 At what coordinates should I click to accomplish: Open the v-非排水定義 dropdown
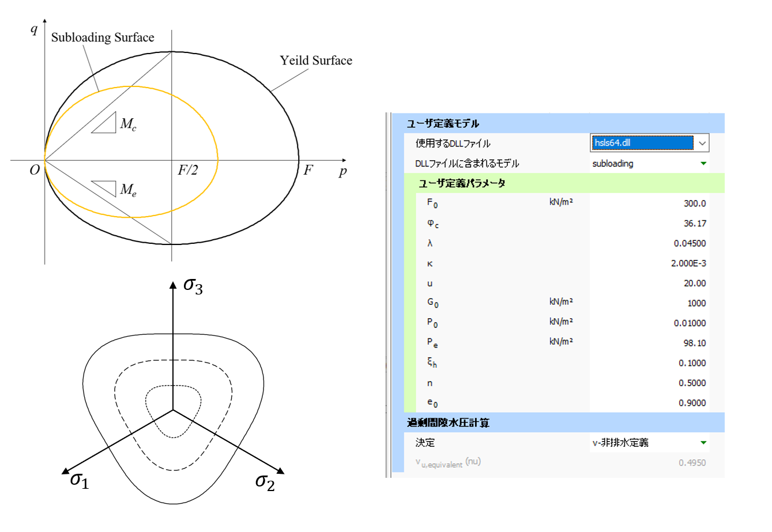click(703, 443)
